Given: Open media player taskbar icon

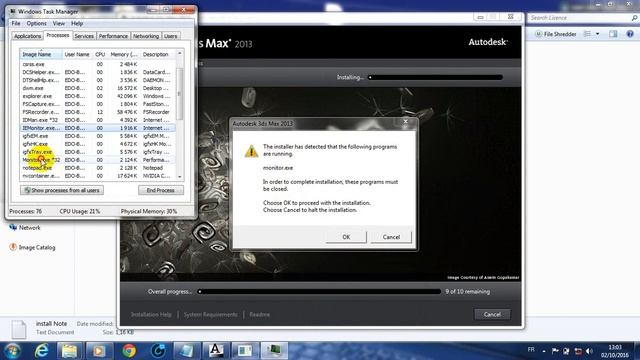Looking at the screenshot, I should (99, 351).
